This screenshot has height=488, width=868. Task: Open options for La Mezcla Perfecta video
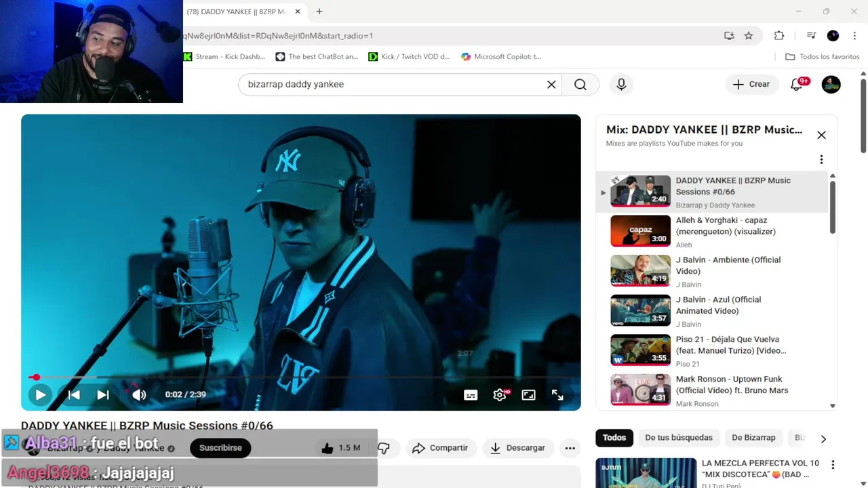tap(833, 465)
